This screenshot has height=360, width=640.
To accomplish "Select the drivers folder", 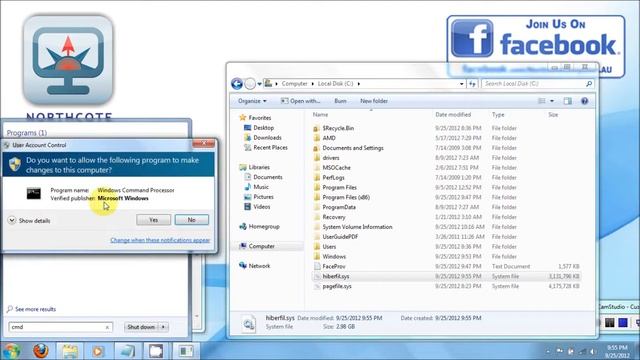I will pyautogui.click(x=326, y=158).
